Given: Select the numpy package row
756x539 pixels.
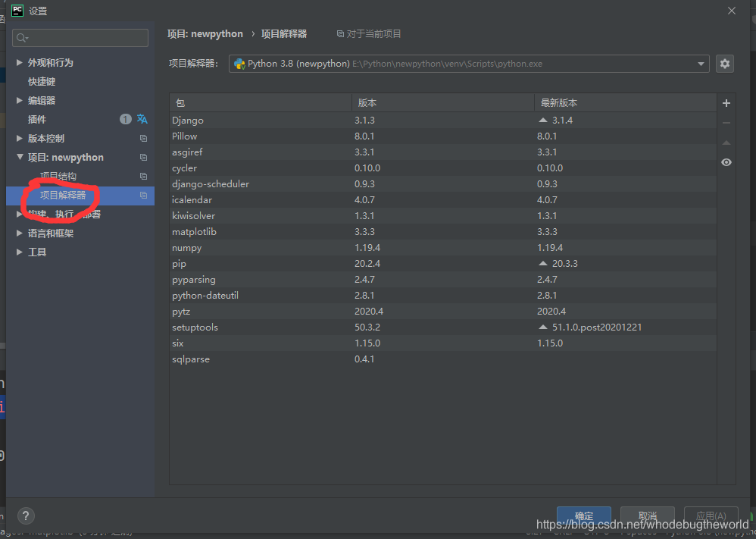Looking at the screenshot, I should (x=442, y=248).
